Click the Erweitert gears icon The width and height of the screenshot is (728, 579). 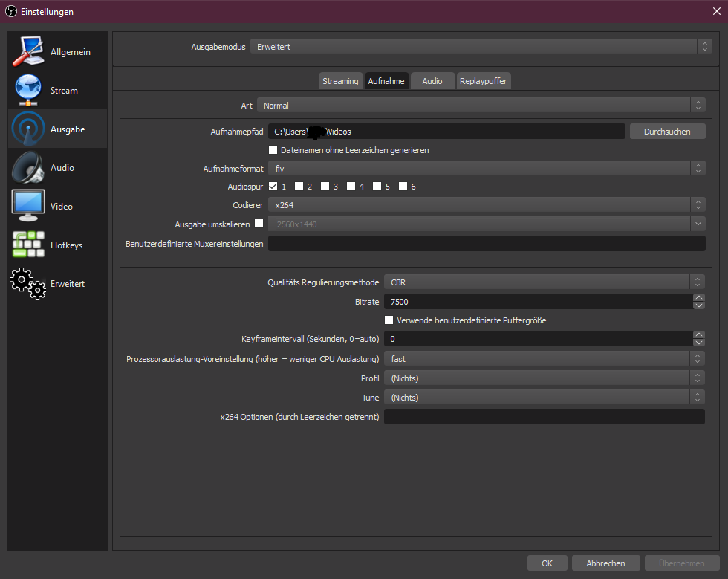[28, 283]
